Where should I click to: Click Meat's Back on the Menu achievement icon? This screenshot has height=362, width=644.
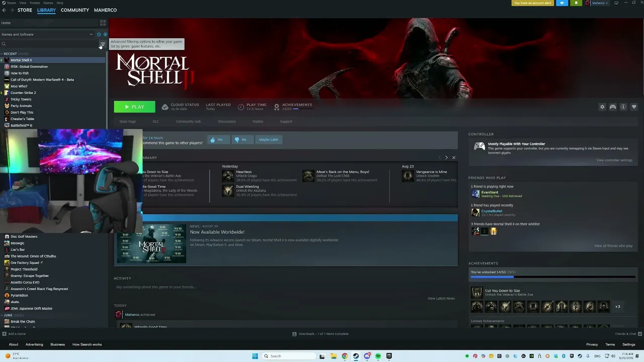(308, 176)
